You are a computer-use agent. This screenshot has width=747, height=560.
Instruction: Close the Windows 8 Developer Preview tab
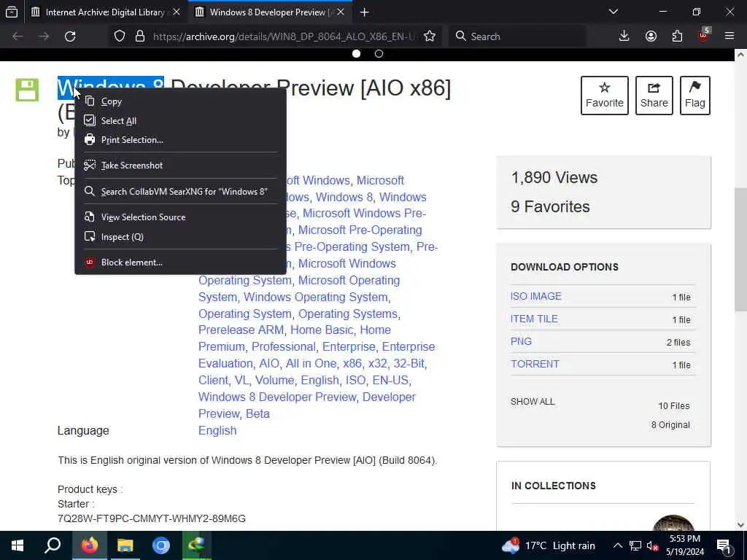(341, 12)
